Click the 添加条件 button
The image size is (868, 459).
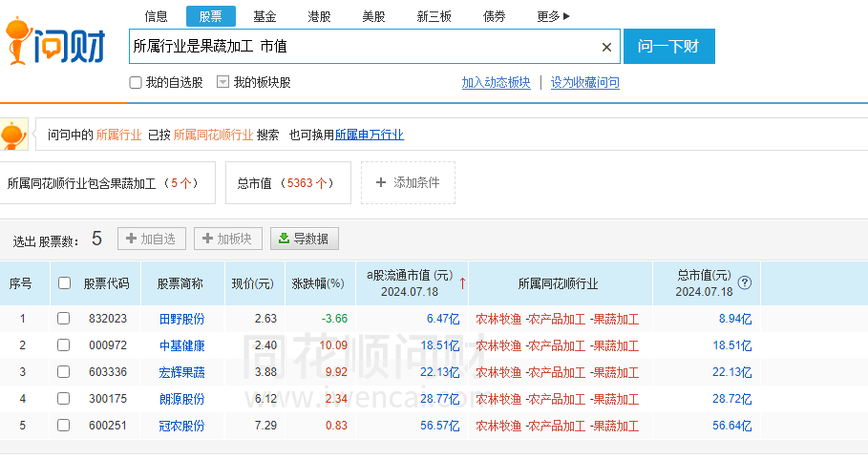coord(408,182)
